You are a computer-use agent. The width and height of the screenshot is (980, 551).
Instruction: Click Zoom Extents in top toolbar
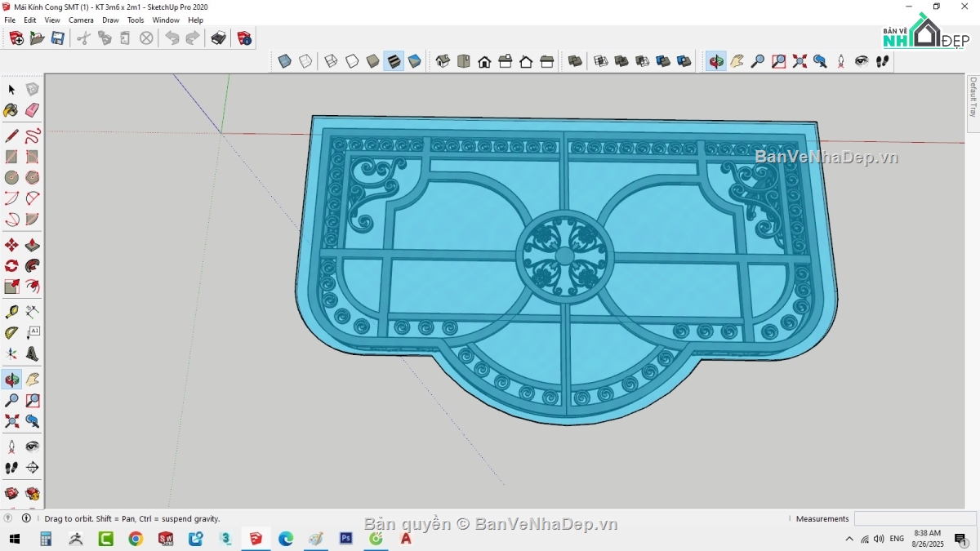coord(800,61)
